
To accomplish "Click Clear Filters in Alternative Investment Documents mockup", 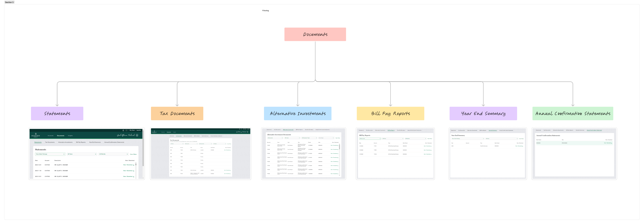I will 338,138.
